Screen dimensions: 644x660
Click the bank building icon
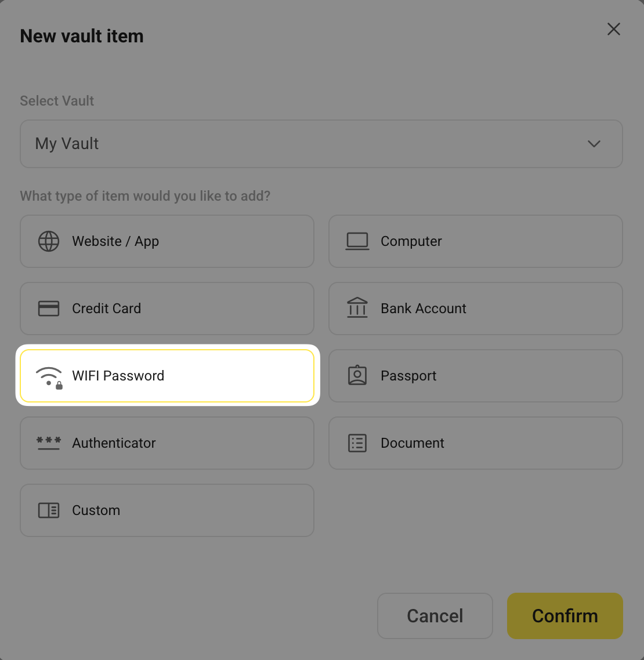coord(357,309)
